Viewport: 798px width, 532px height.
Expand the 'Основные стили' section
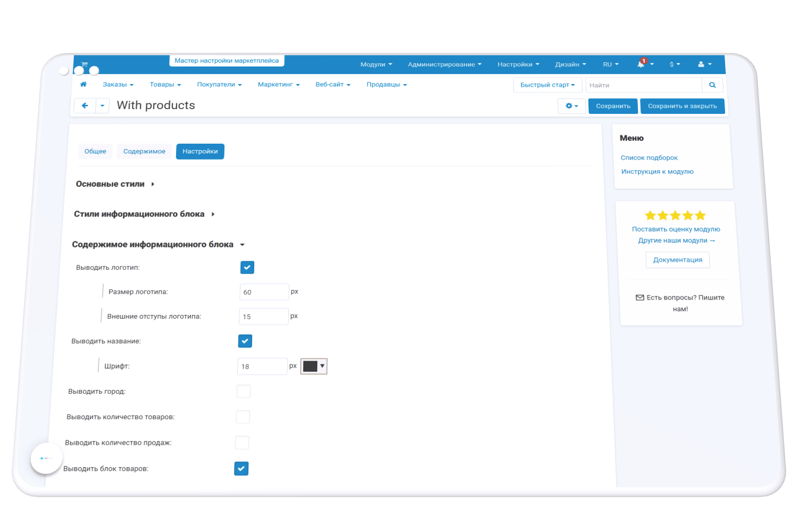115,184
